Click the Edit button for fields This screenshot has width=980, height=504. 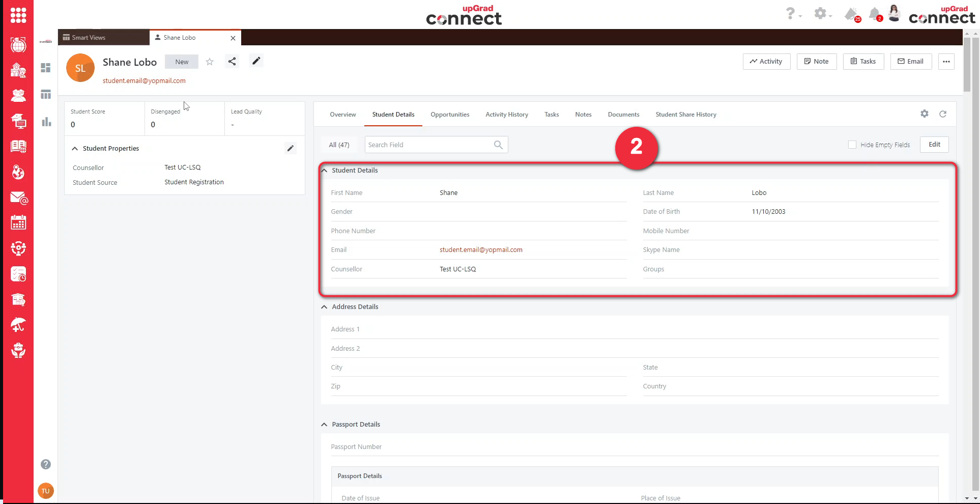tap(934, 145)
